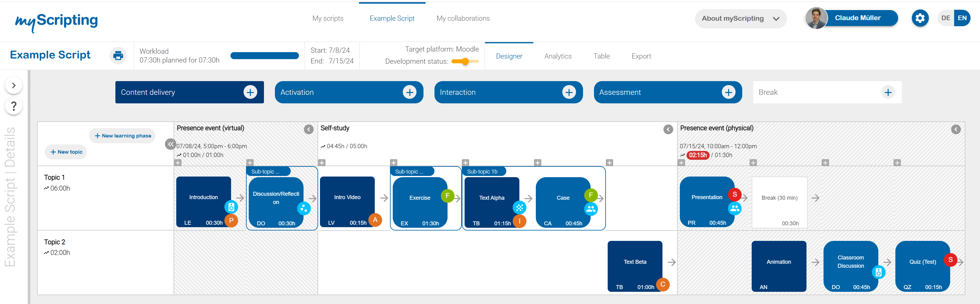Click the New learning phase button
The height and width of the screenshot is (304, 980).
coord(122,136)
